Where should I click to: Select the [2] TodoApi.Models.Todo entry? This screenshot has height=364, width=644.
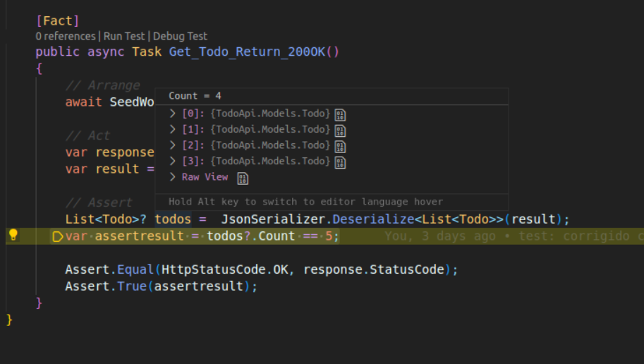coord(256,145)
